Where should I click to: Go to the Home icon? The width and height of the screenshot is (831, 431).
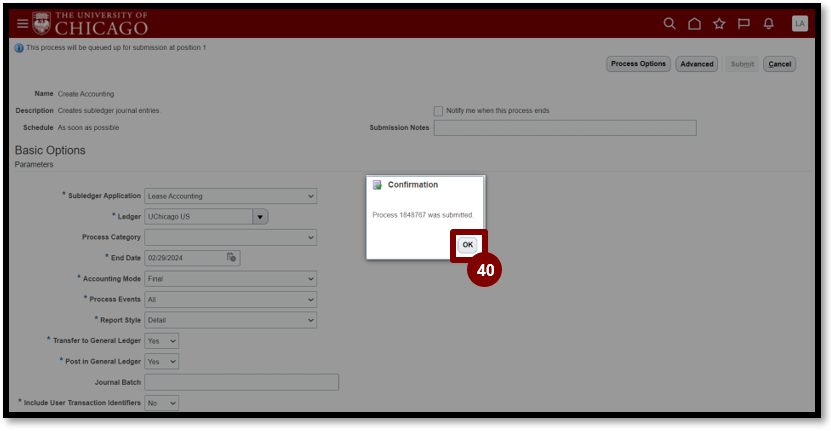(694, 23)
